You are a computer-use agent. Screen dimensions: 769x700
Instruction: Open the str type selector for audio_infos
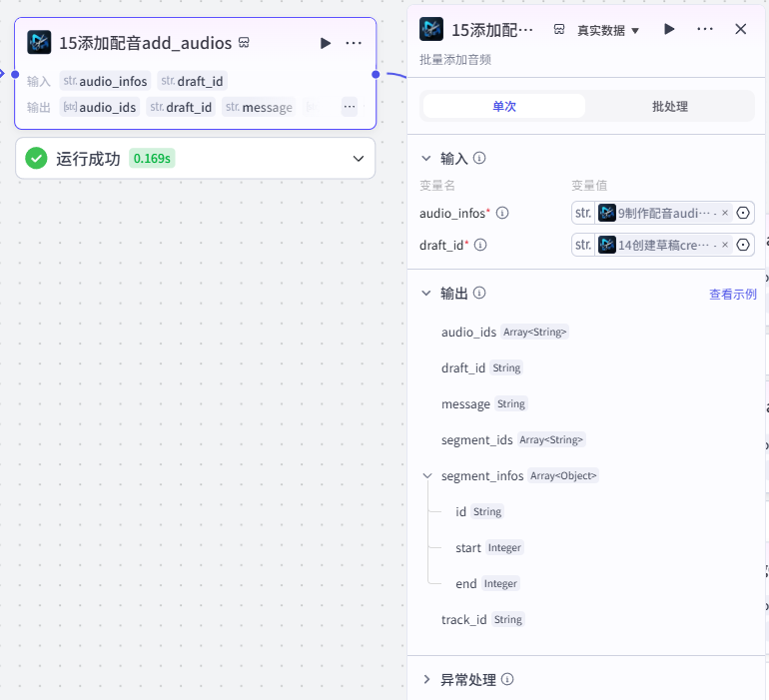583,213
